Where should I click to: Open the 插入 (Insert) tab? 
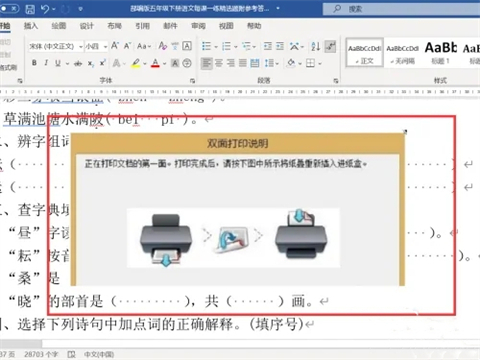point(31,26)
